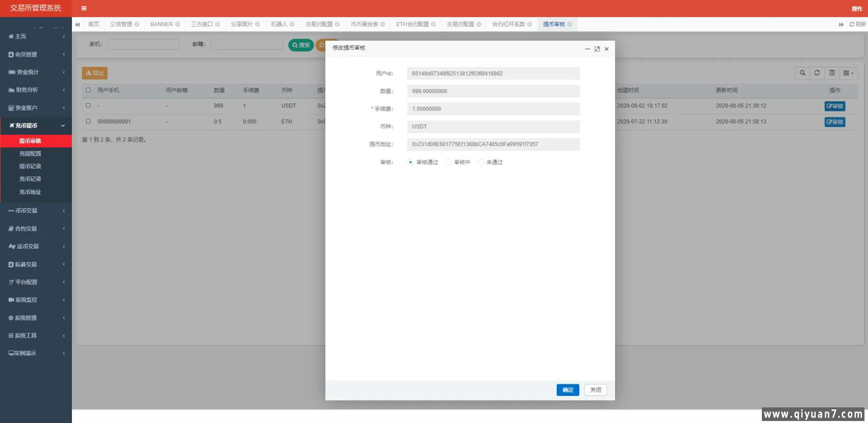Switch to the 机器人 tab
The image size is (868, 423).
pyautogui.click(x=279, y=24)
